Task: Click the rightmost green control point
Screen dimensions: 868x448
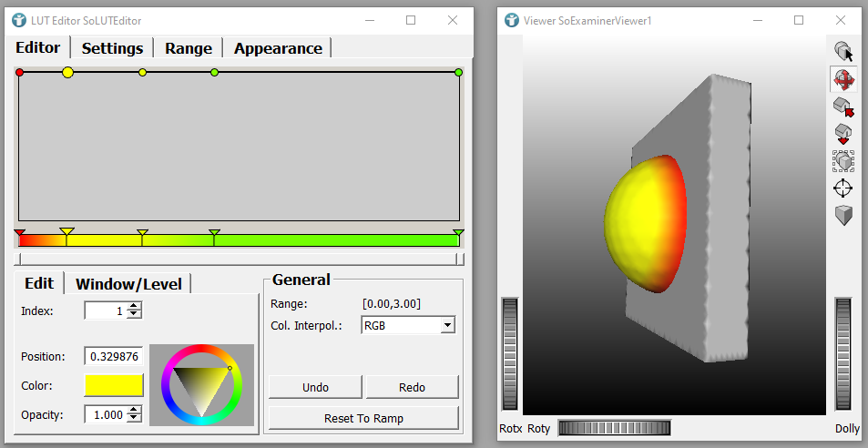Action: [x=458, y=72]
